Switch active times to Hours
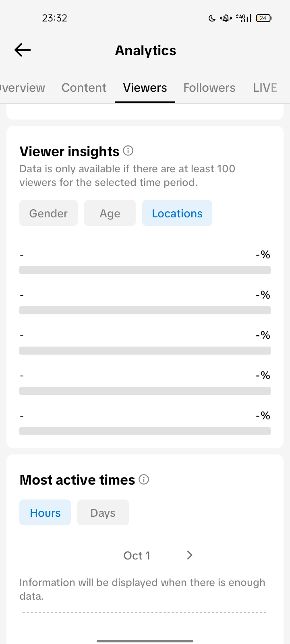The image size is (290, 644). (x=45, y=513)
